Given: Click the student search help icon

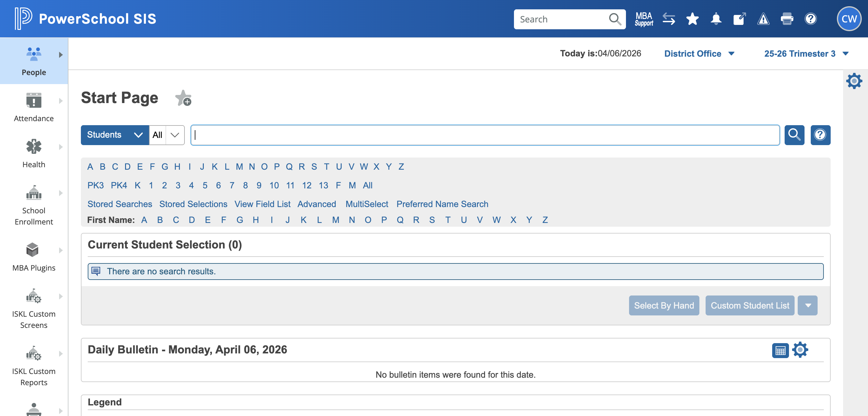Looking at the screenshot, I should (x=820, y=135).
